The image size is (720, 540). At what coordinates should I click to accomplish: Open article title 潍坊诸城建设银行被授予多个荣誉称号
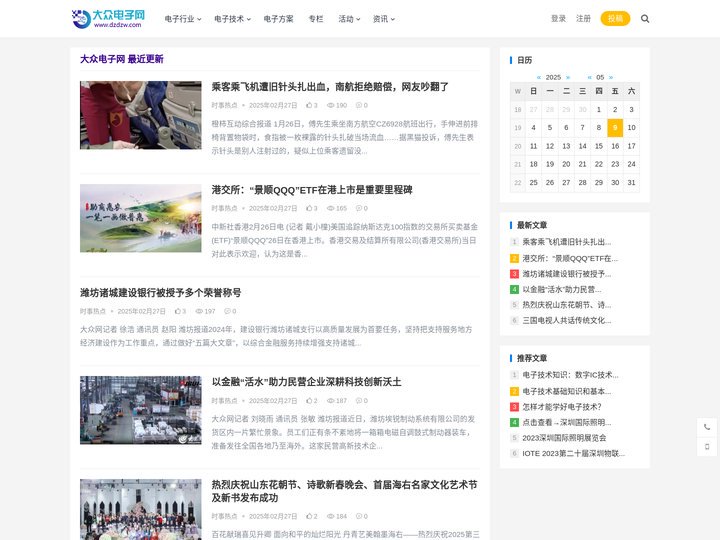point(161,292)
